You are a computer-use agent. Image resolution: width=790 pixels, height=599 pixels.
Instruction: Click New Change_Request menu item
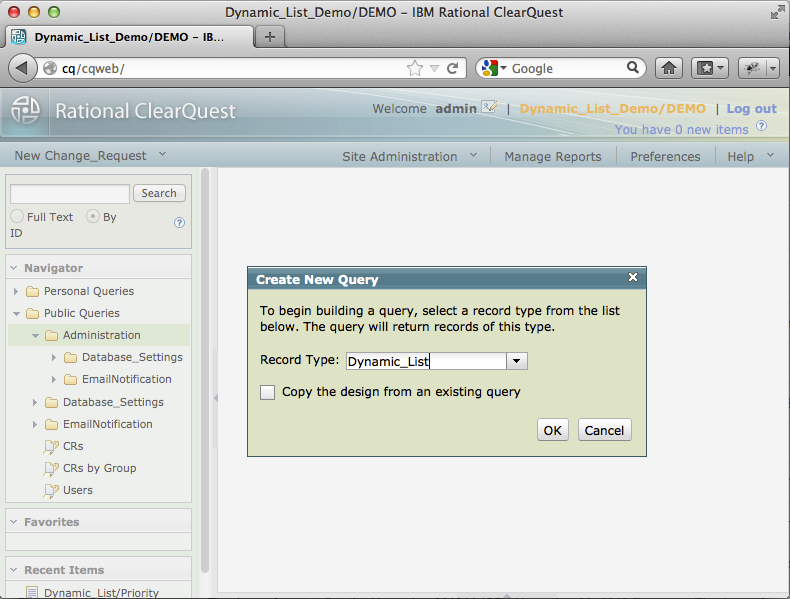[81, 156]
